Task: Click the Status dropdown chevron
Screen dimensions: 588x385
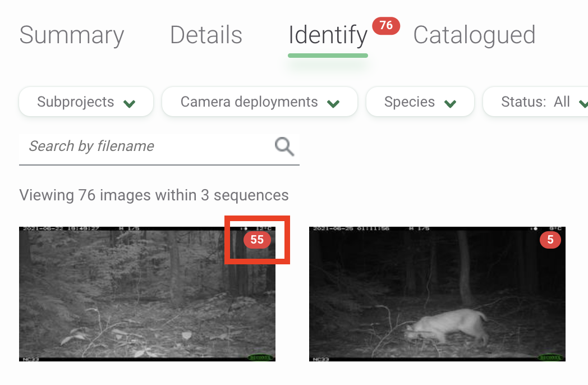Action: coord(584,102)
